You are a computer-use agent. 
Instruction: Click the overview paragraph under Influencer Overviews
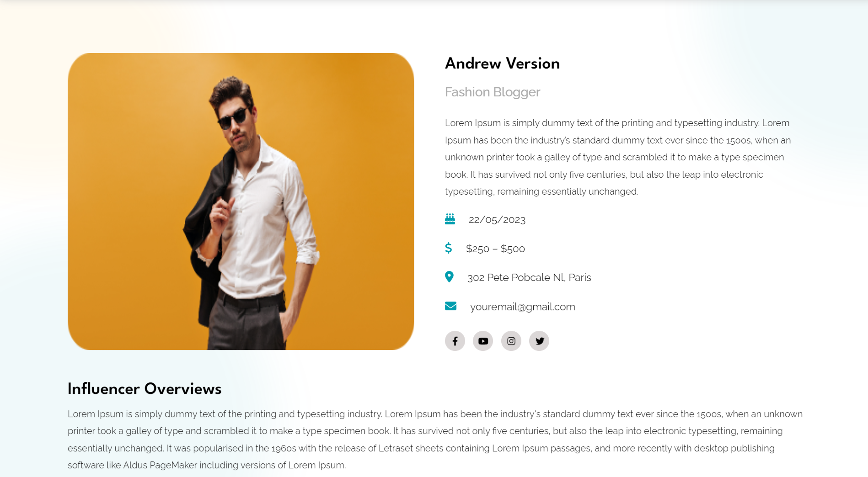435,440
